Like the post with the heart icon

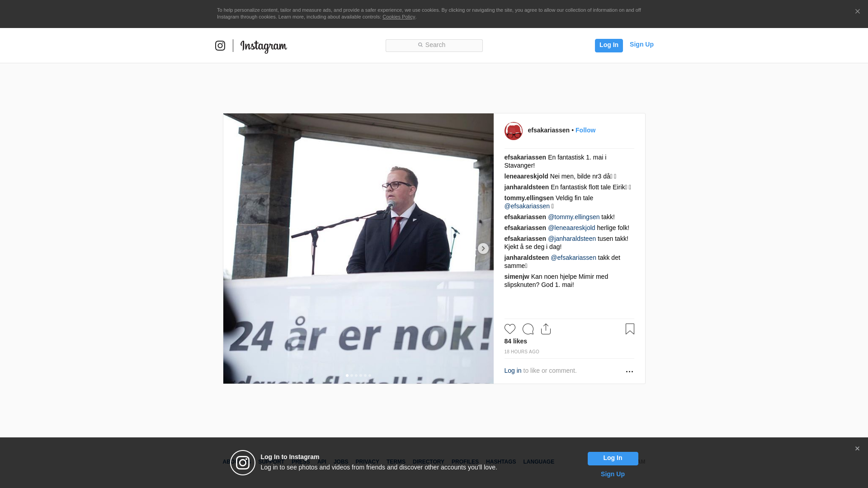[x=510, y=329]
